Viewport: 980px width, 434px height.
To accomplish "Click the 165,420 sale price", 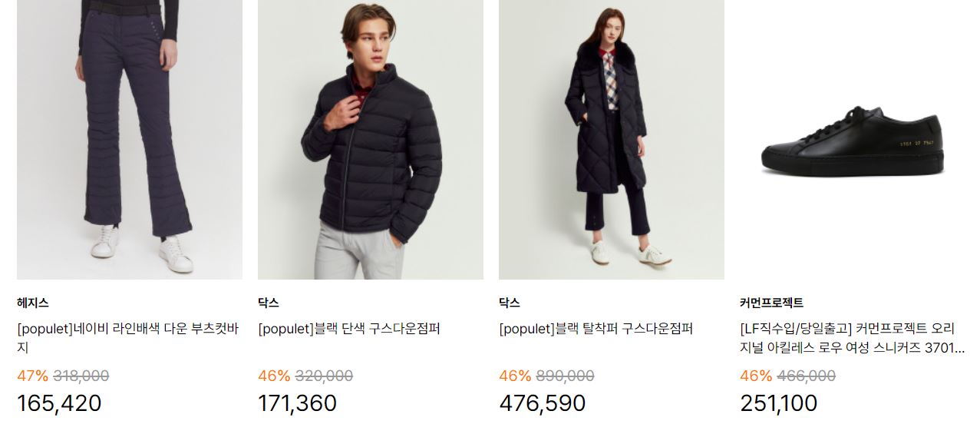I will pyautogui.click(x=59, y=403).
